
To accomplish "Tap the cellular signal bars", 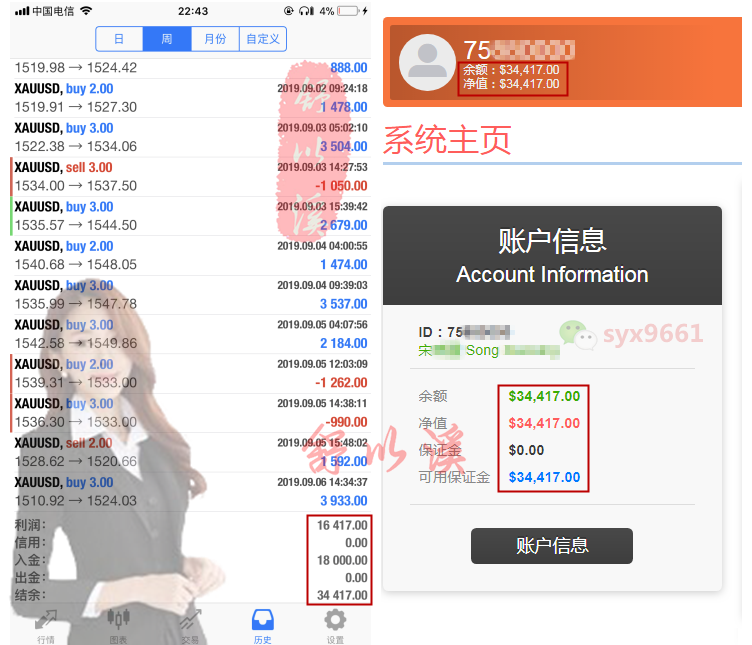I will click(x=22, y=11).
